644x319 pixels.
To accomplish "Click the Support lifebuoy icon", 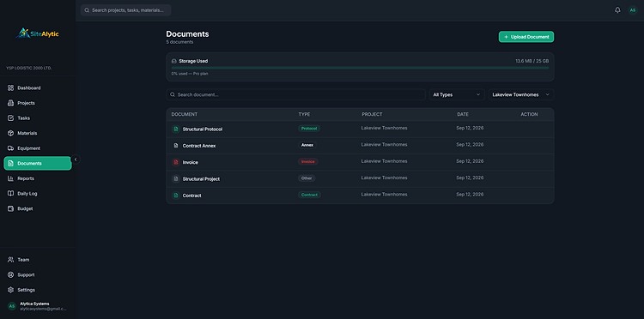I will click(10, 274).
